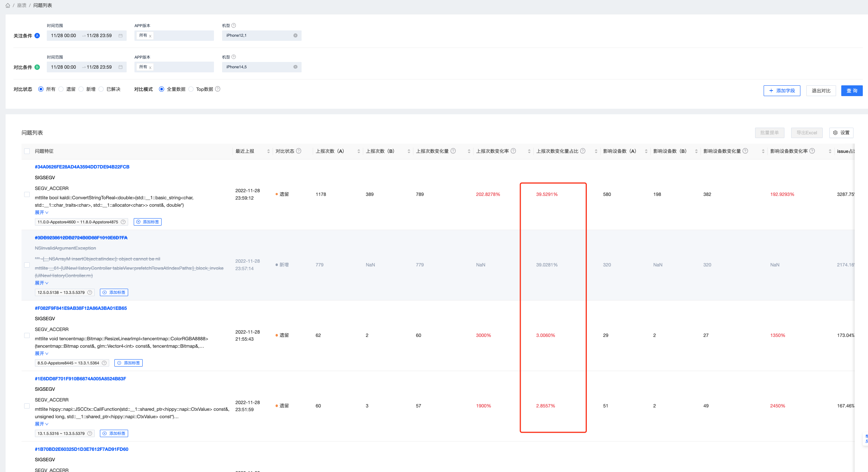
Task: Open issue #1E6DD8F701F910B6874A005A8524B83F
Action: coord(80,379)
